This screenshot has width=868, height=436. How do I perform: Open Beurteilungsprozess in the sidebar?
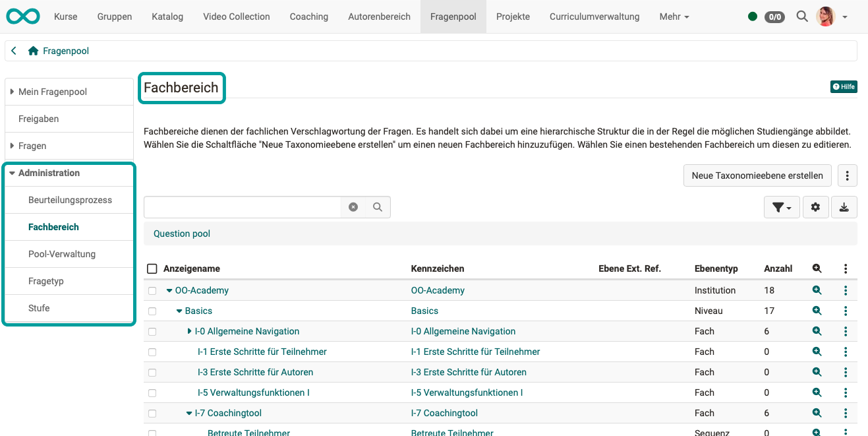[69, 200]
